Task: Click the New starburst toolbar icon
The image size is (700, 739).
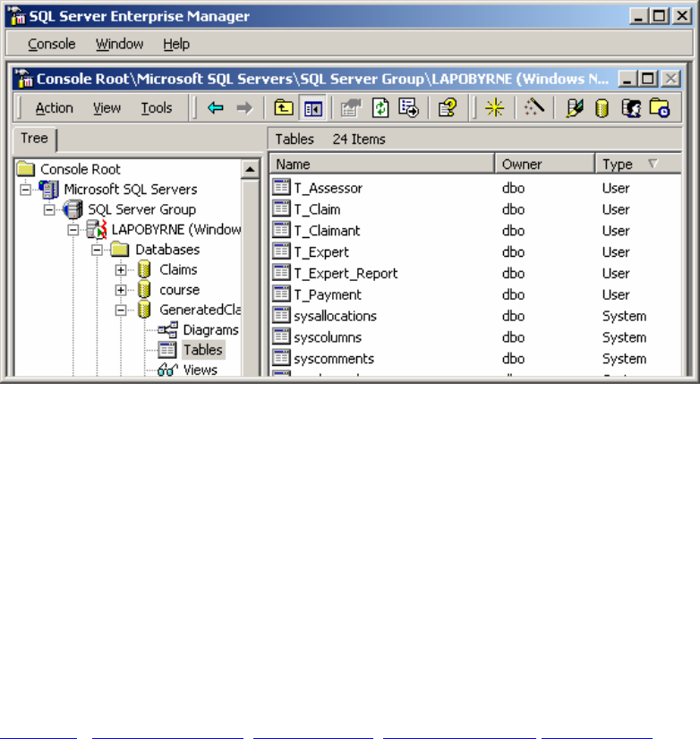Action: coord(494,108)
